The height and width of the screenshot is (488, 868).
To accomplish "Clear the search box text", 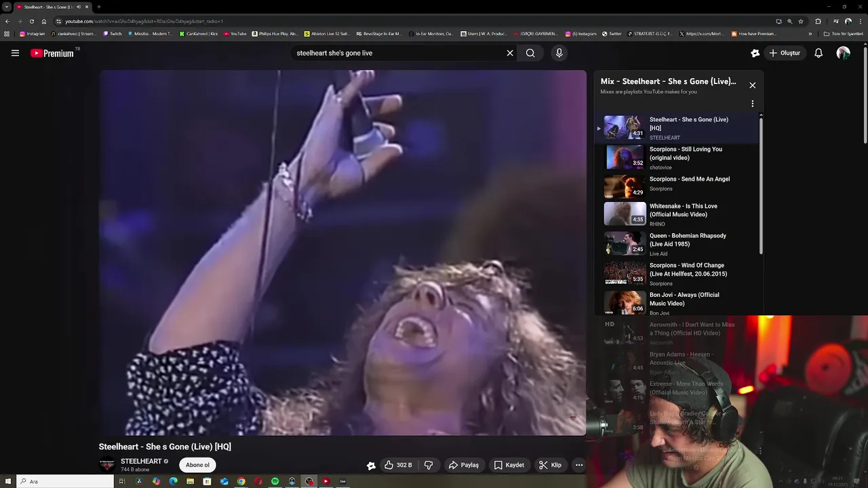I will coord(510,53).
